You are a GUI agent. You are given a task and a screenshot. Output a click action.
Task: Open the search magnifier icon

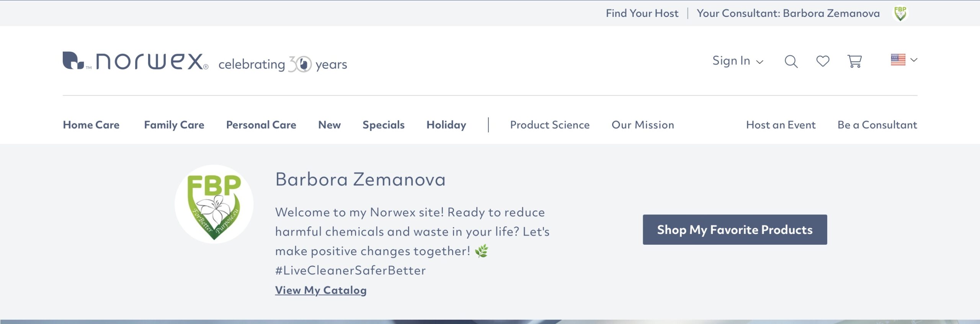[x=791, y=61]
